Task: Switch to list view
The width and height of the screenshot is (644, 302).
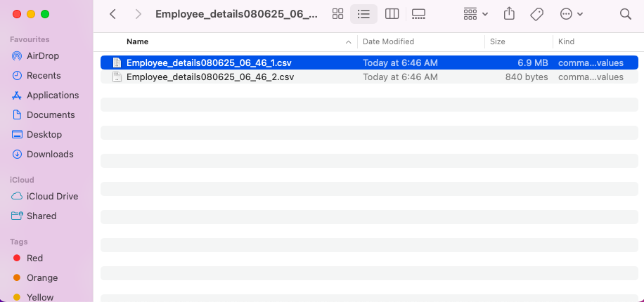Action: coord(363,14)
